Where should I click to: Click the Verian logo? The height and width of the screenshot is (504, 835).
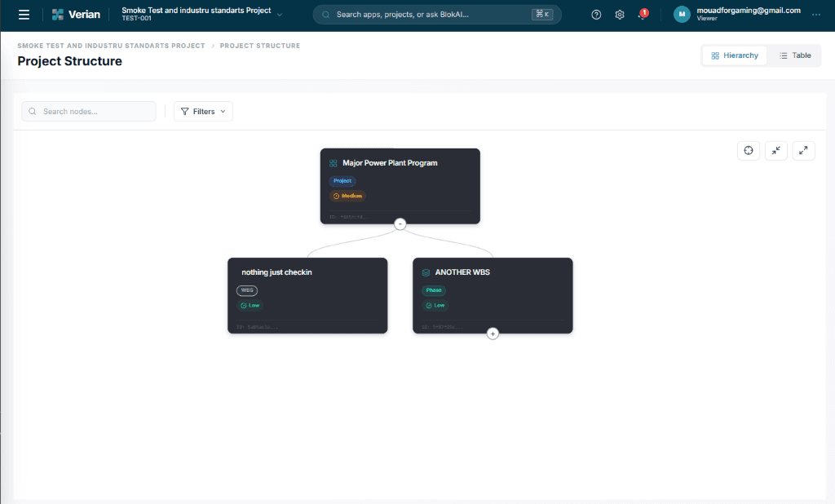pyautogui.click(x=76, y=15)
